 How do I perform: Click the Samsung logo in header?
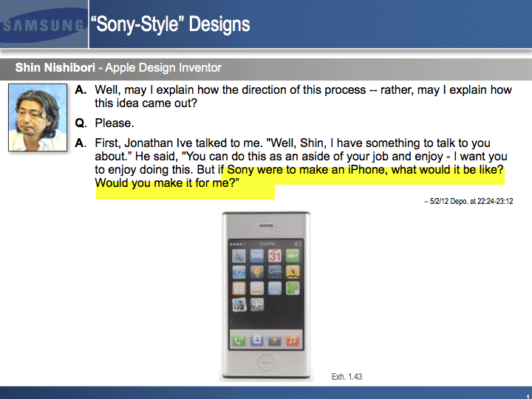[42, 25]
